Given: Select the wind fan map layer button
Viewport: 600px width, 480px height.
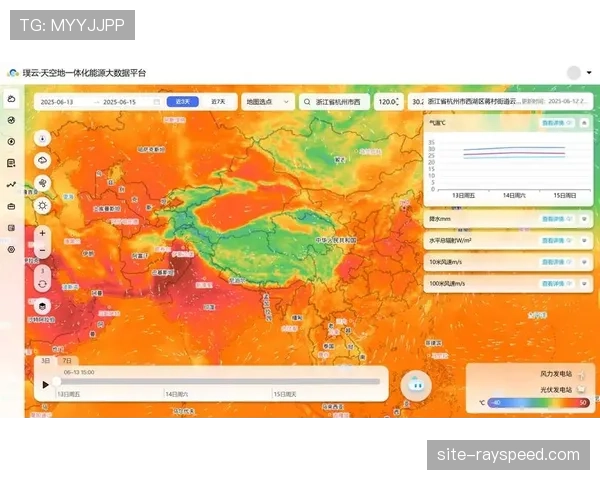Looking at the screenshot, I should 42,182.
